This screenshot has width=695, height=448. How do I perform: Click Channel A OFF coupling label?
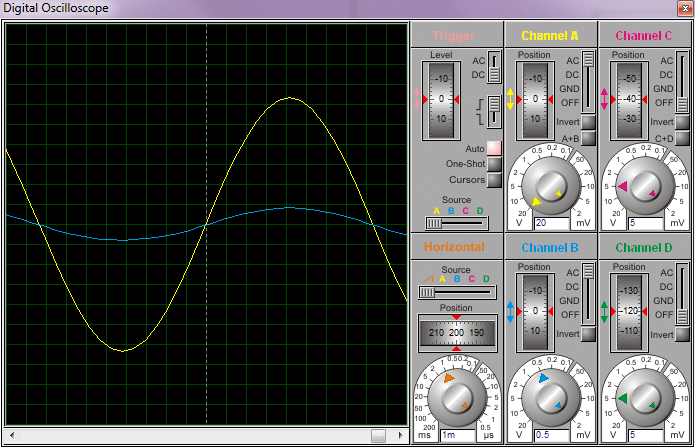pos(570,103)
